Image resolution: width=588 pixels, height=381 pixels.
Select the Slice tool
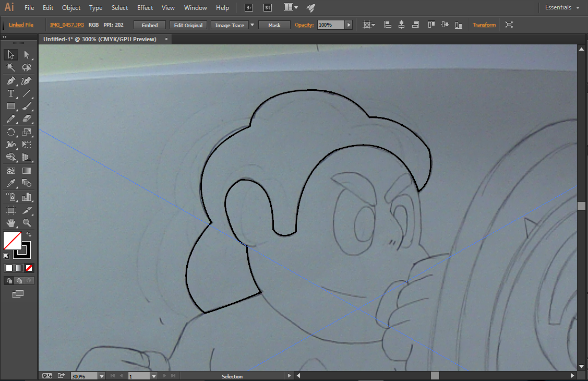coord(27,210)
